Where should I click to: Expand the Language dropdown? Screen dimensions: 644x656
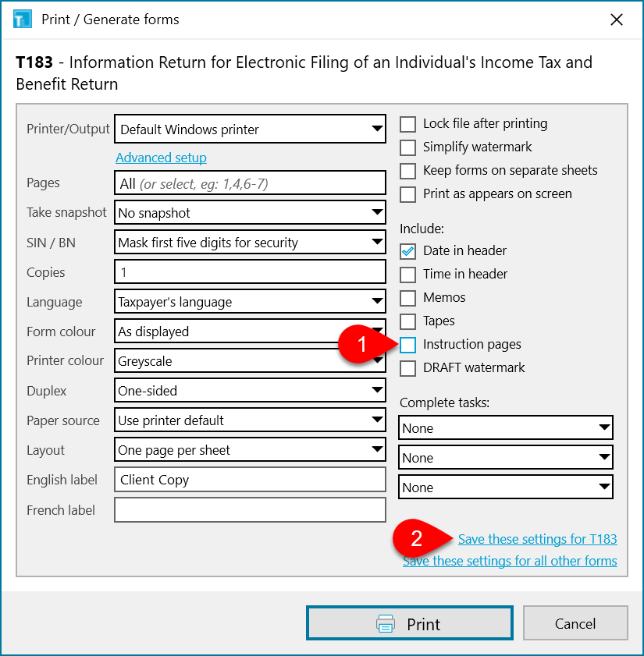pyautogui.click(x=250, y=302)
